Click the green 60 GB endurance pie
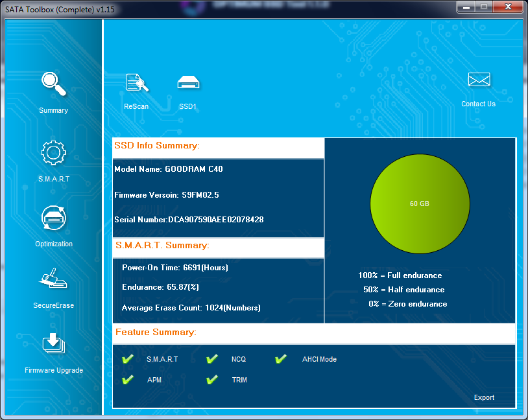The width and height of the screenshot is (528, 420). click(x=420, y=204)
